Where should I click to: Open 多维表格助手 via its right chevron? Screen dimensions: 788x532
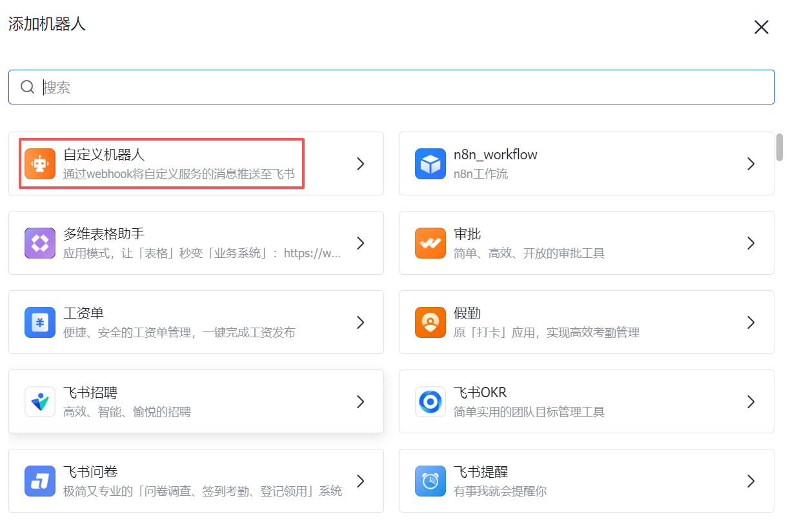[x=361, y=243]
